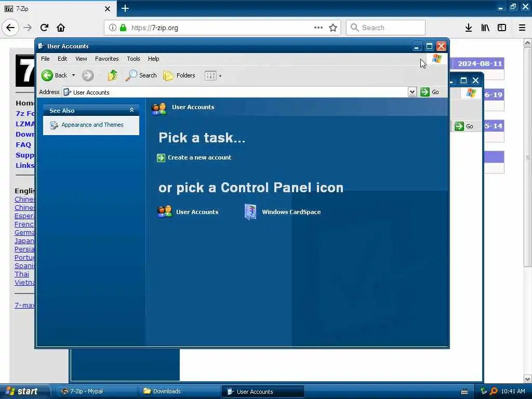Click the Appearance and Themes icon

[x=54, y=125]
